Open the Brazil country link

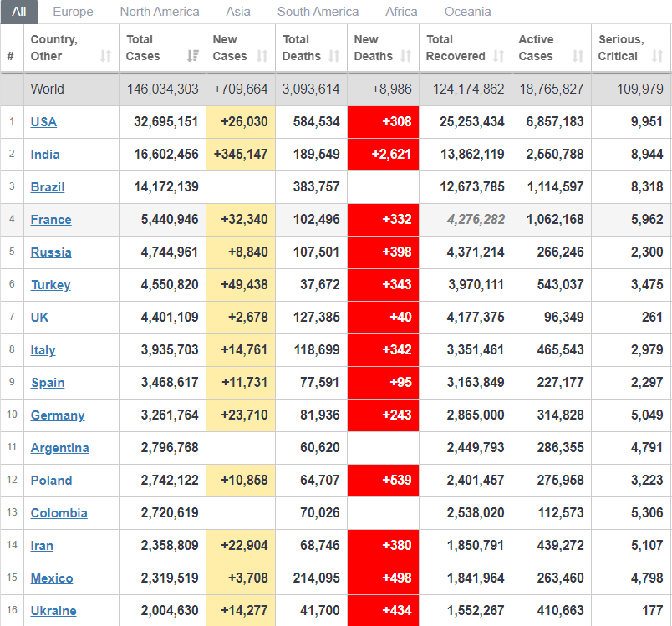(48, 187)
